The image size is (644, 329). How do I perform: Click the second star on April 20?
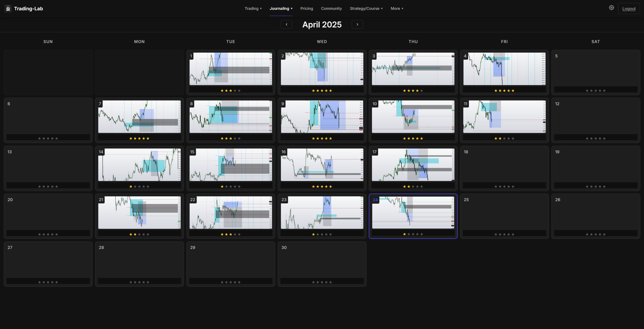(44, 234)
